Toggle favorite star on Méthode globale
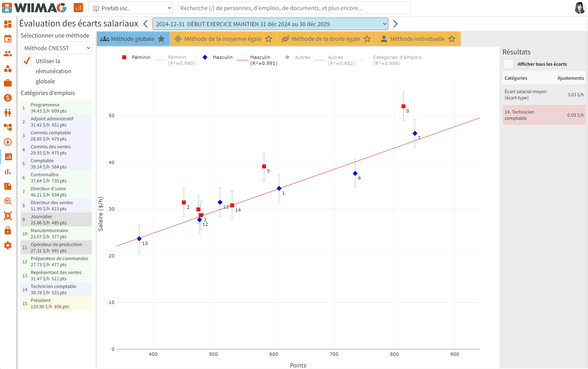The image size is (588, 369). coord(161,39)
